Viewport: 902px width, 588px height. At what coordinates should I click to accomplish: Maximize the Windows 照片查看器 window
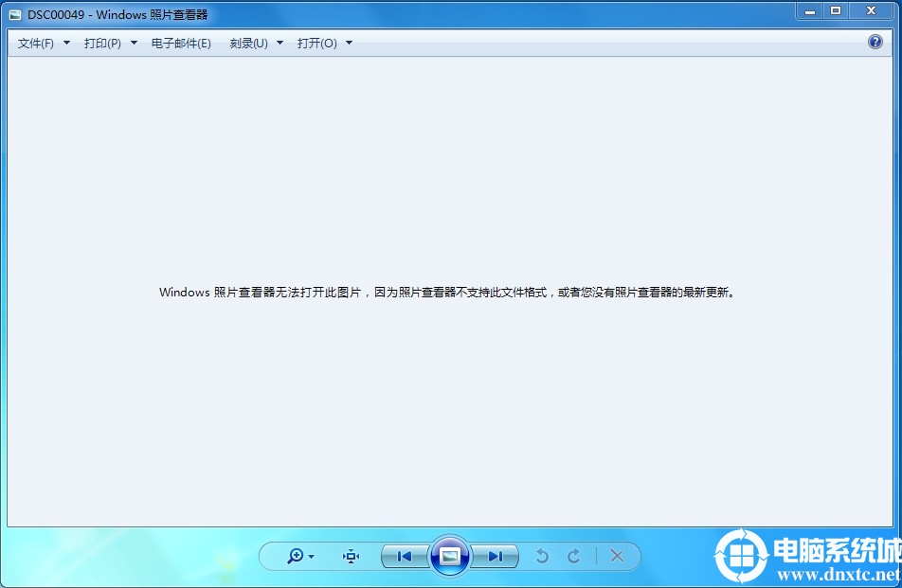click(836, 11)
